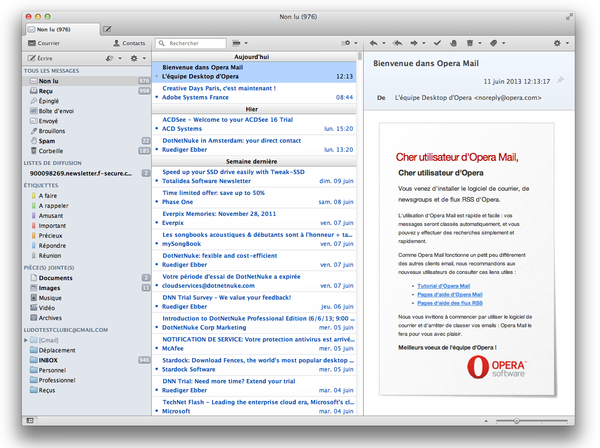This screenshot has width=600, height=448.
Task: Click the Spam hand icon in toolbar
Action: [x=453, y=43]
